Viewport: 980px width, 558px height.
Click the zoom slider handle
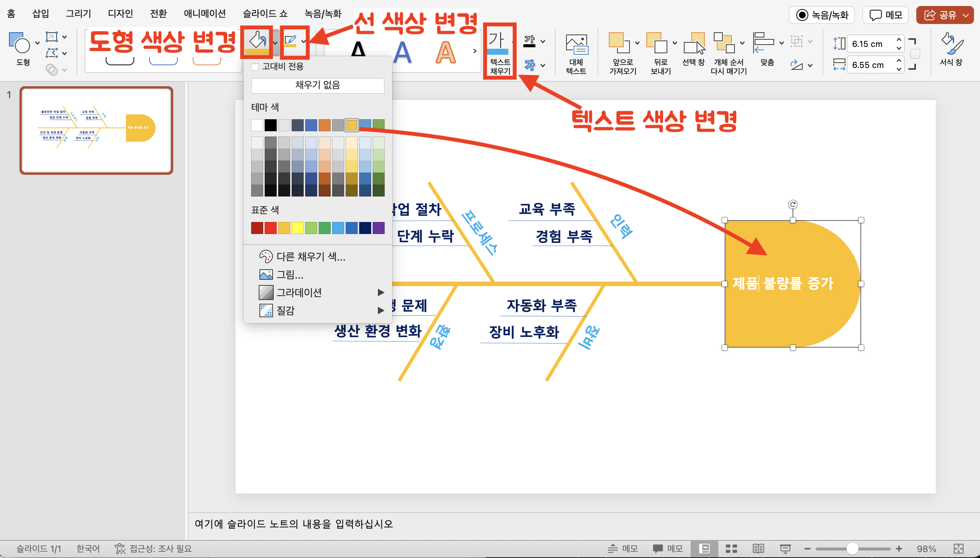[x=852, y=549]
